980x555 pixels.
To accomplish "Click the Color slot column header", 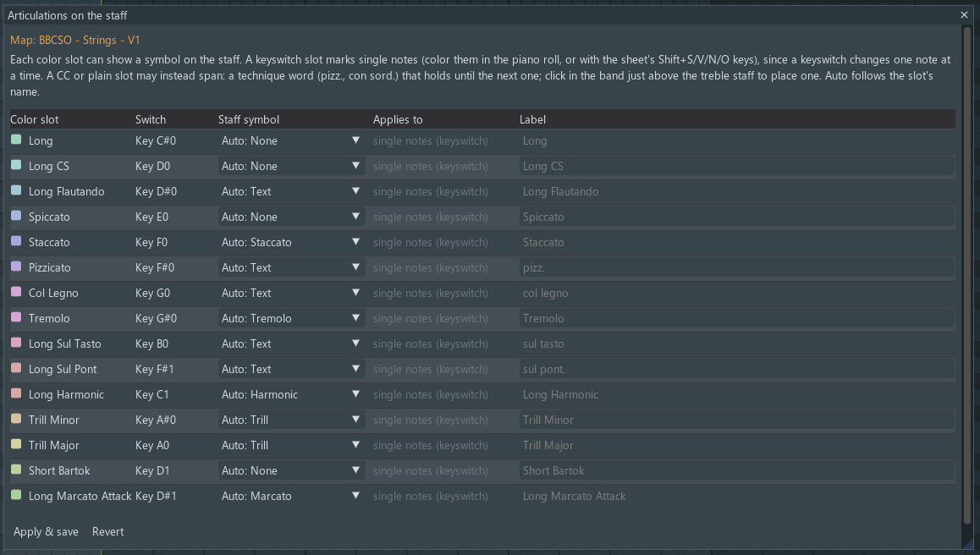I will pos(35,119).
